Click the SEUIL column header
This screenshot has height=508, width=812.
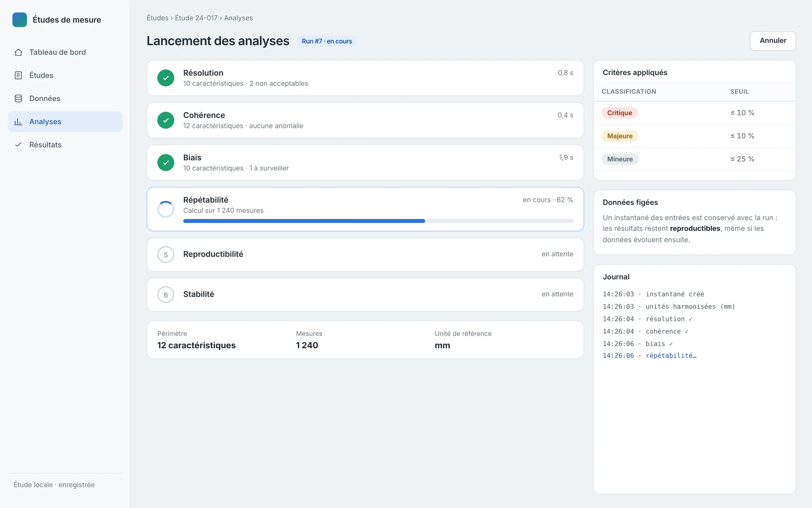pos(740,91)
